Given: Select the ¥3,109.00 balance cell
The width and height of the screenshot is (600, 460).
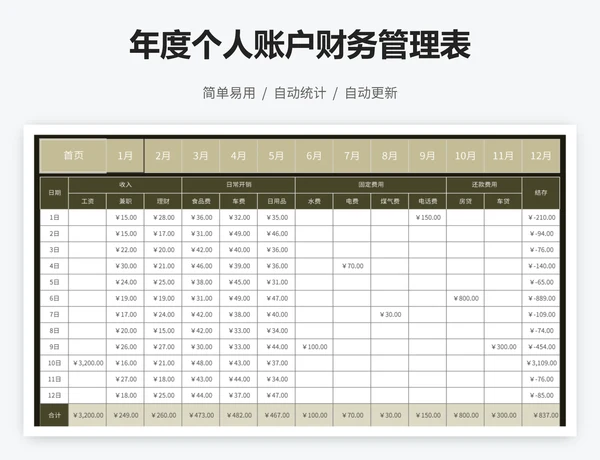Looking at the screenshot, I should (541, 363).
